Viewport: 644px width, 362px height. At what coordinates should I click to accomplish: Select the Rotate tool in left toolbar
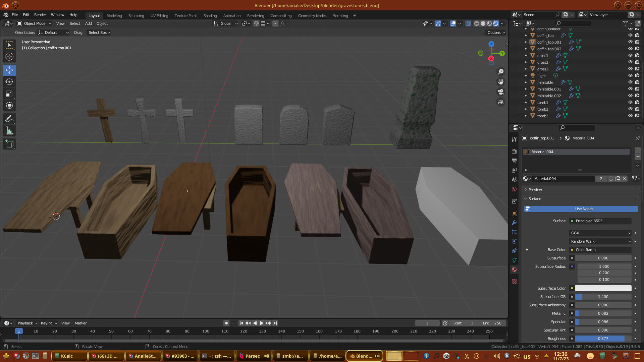coord(9,82)
